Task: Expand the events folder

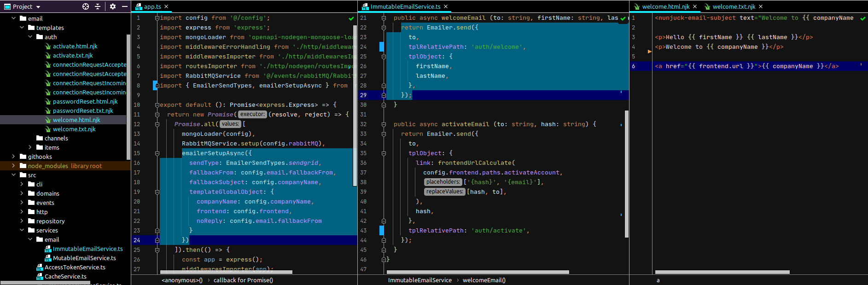Action: pyautogui.click(x=22, y=203)
